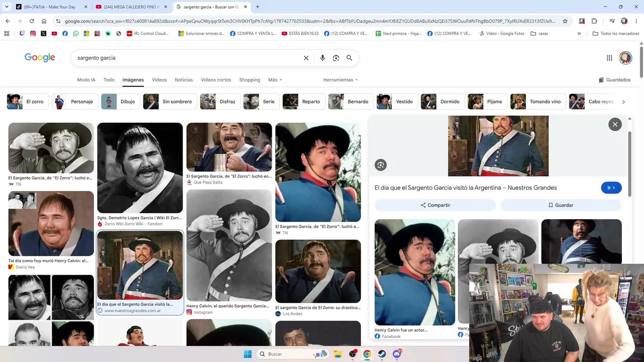Filter images by Tomando vino chip

538,102
